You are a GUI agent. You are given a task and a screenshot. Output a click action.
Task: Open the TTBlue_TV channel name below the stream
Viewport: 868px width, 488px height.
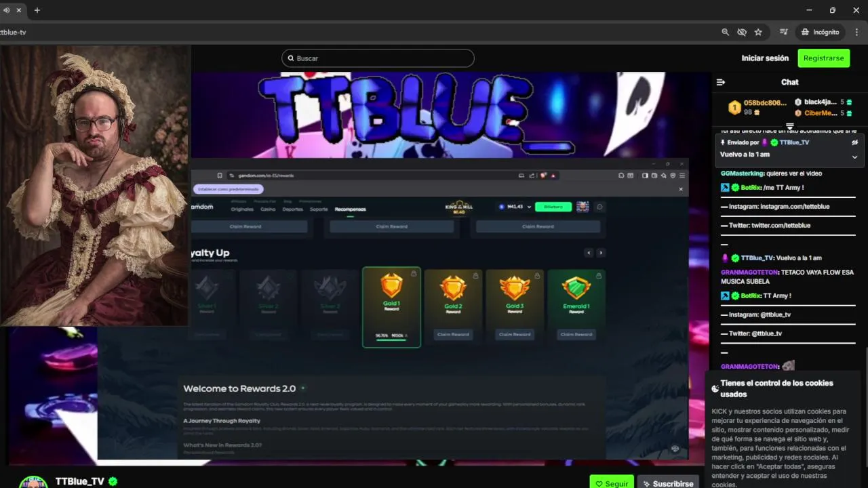click(x=80, y=481)
